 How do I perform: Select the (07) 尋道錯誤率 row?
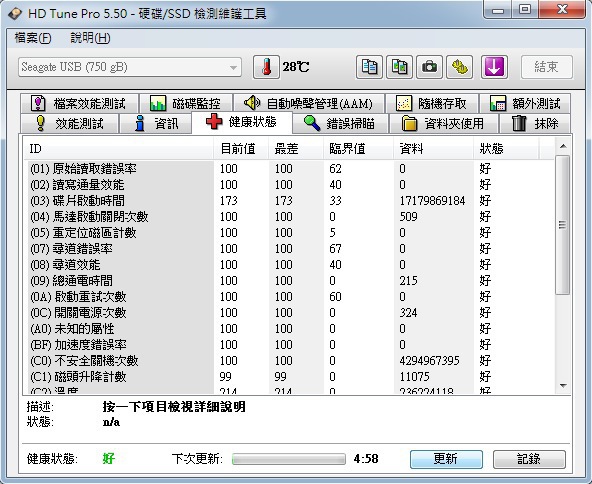point(290,249)
